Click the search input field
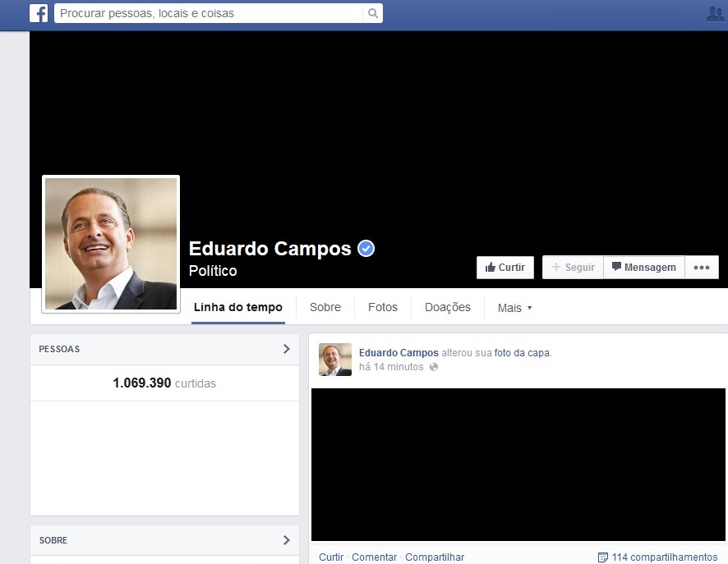 click(x=205, y=14)
